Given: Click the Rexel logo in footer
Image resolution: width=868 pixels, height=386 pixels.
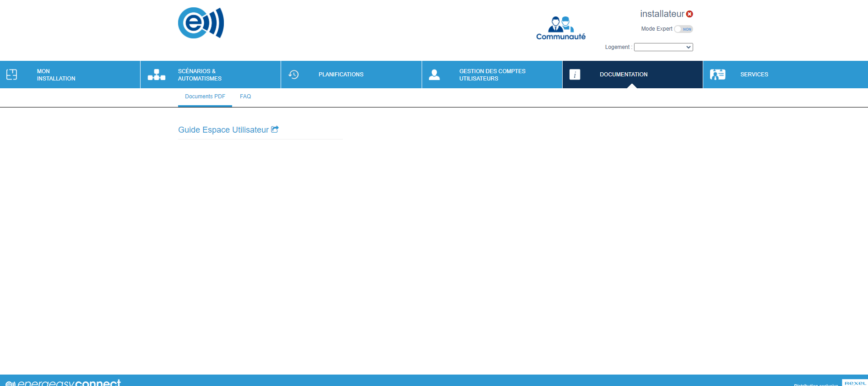Looking at the screenshot, I should (x=855, y=383).
